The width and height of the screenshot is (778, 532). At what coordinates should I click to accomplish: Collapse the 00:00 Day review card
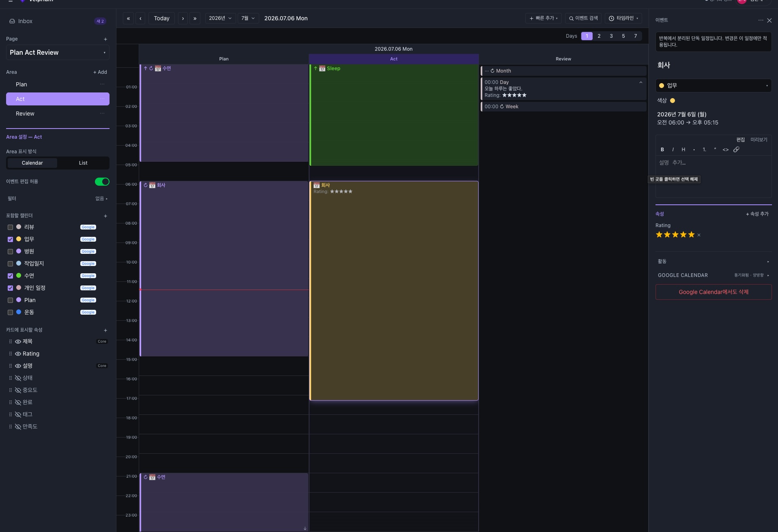(x=641, y=82)
